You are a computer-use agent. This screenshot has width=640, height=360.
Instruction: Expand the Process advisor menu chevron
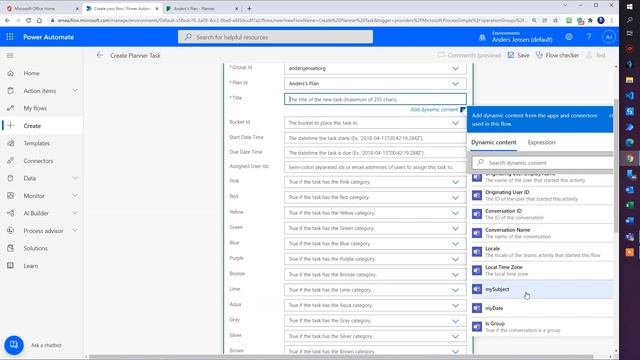pyautogui.click(x=75, y=231)
